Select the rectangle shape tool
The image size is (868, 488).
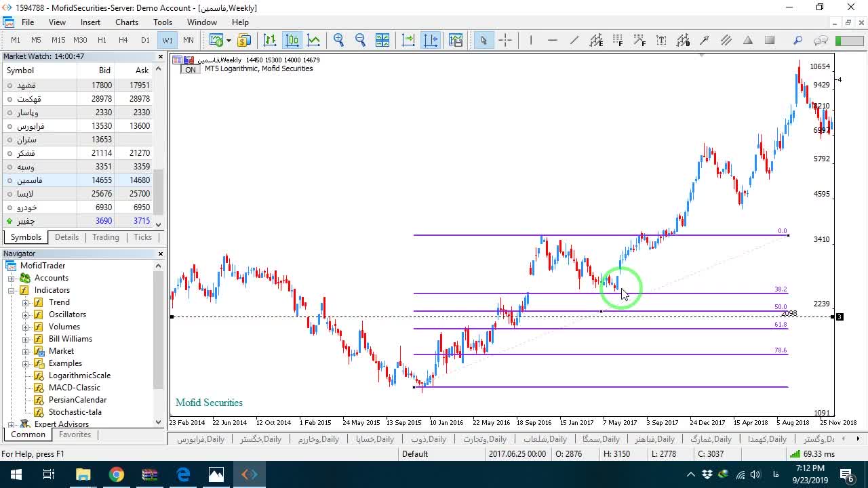[770, 40]
